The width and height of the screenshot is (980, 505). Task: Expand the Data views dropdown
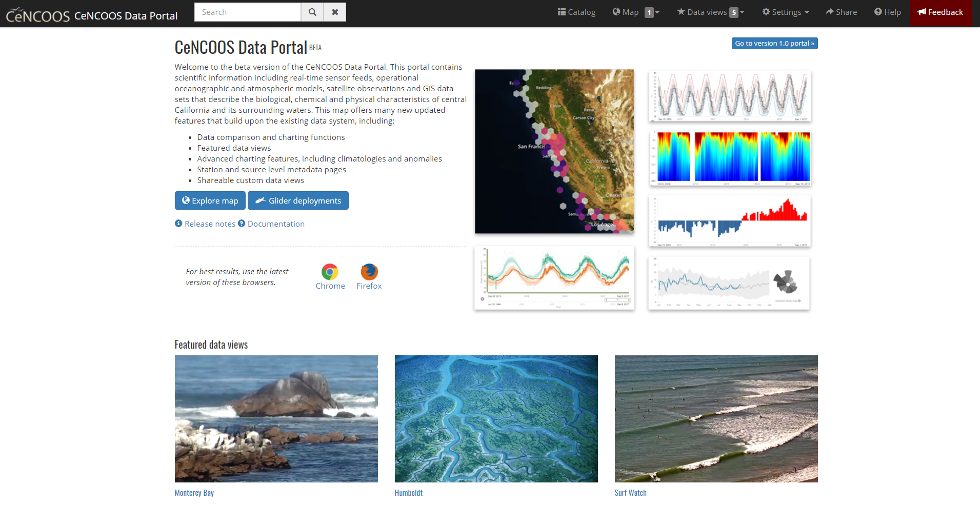click(710, 12)
